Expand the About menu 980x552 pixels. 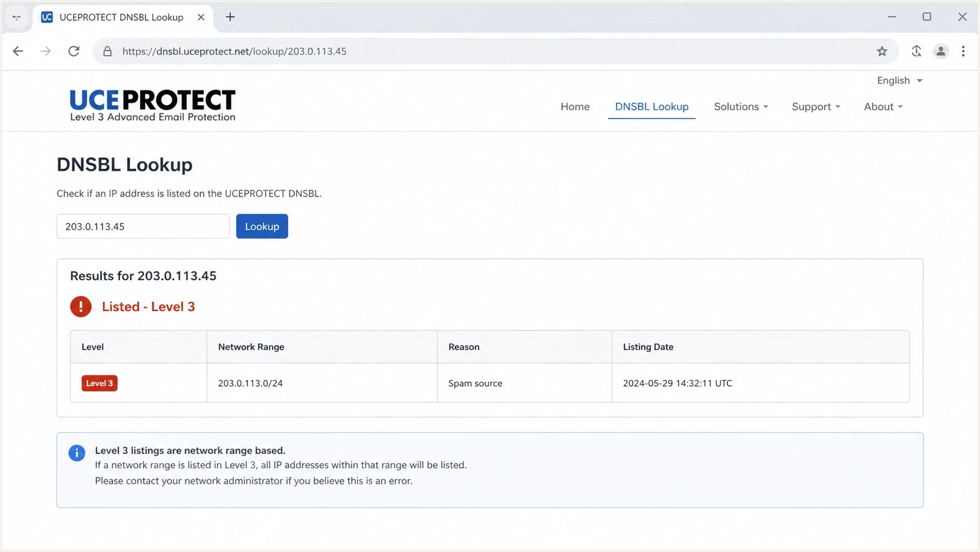click(883, 106)
